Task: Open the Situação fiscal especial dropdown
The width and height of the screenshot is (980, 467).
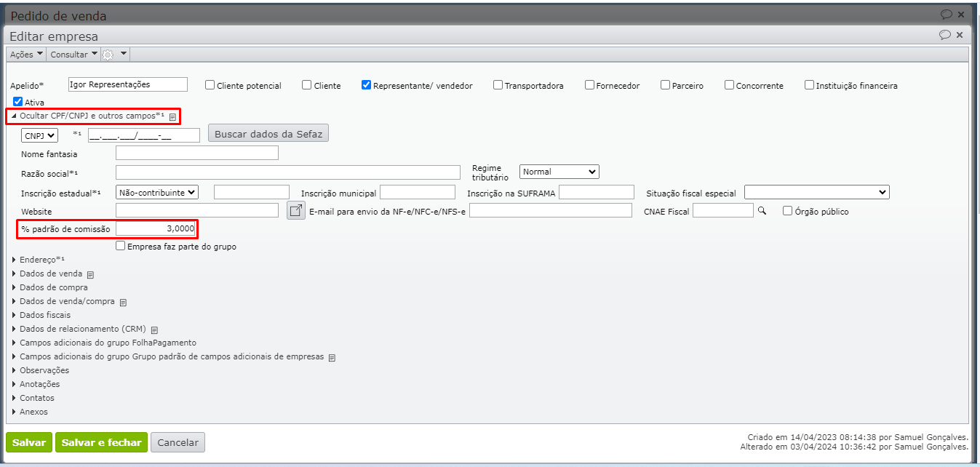Action: click(x=816, y=192)
